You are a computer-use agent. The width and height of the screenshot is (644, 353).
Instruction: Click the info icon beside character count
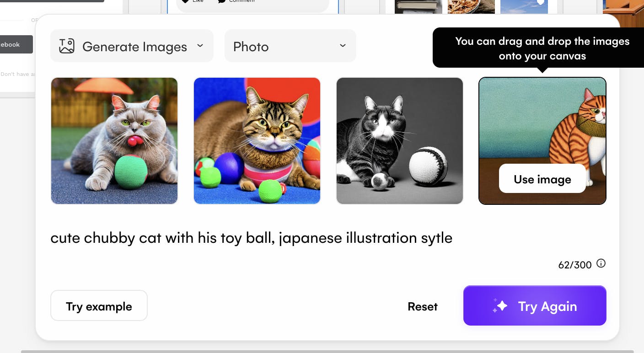601,263
